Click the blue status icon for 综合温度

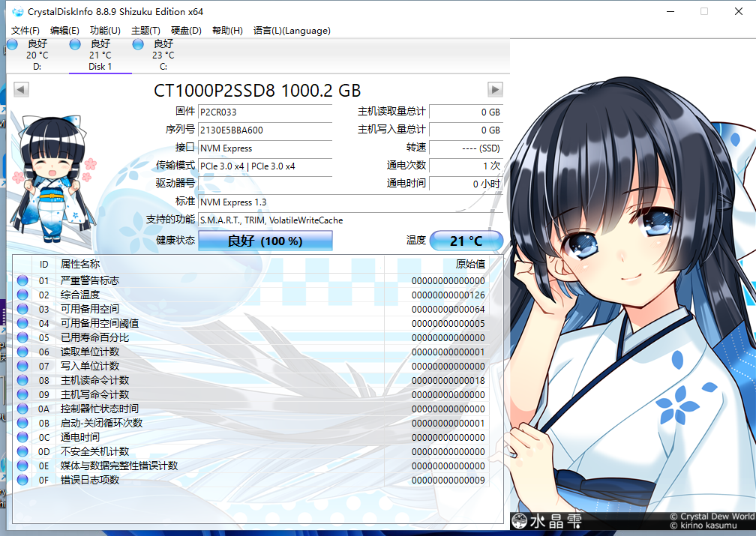pyautogui.click(x=22, y=295)
